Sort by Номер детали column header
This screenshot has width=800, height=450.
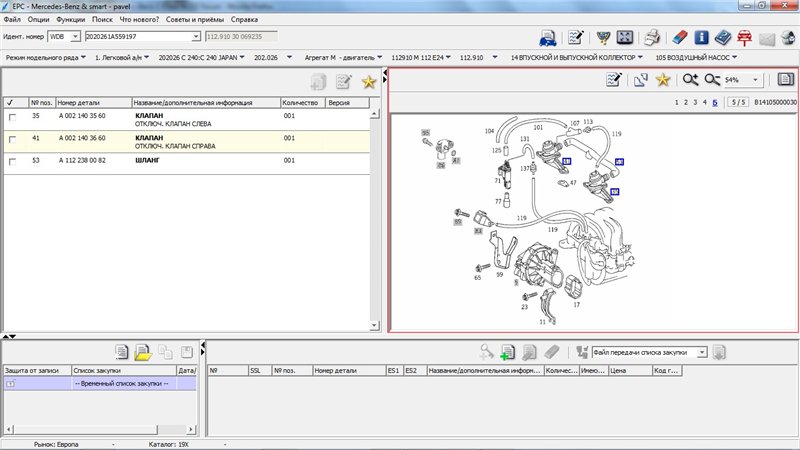tap(94, 103)
